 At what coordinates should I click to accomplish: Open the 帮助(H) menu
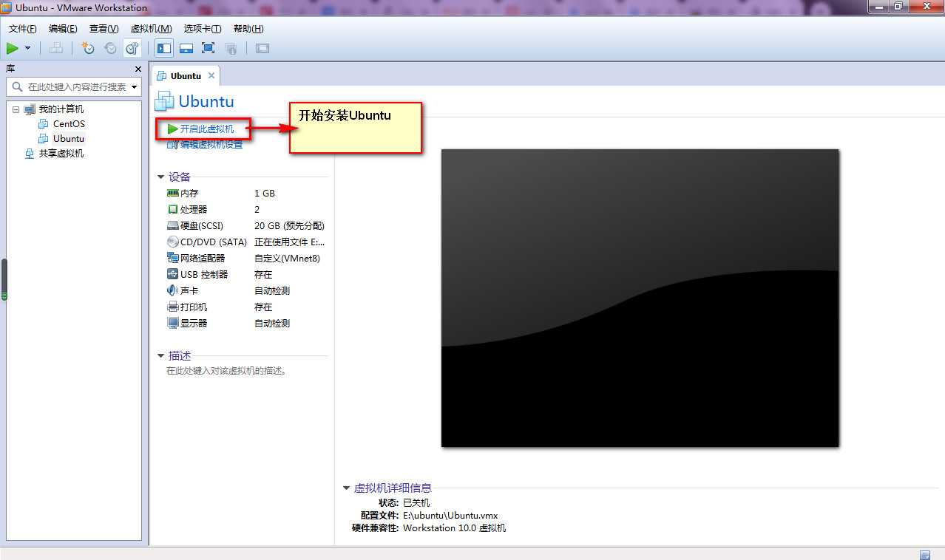click(x=248, y=29)
